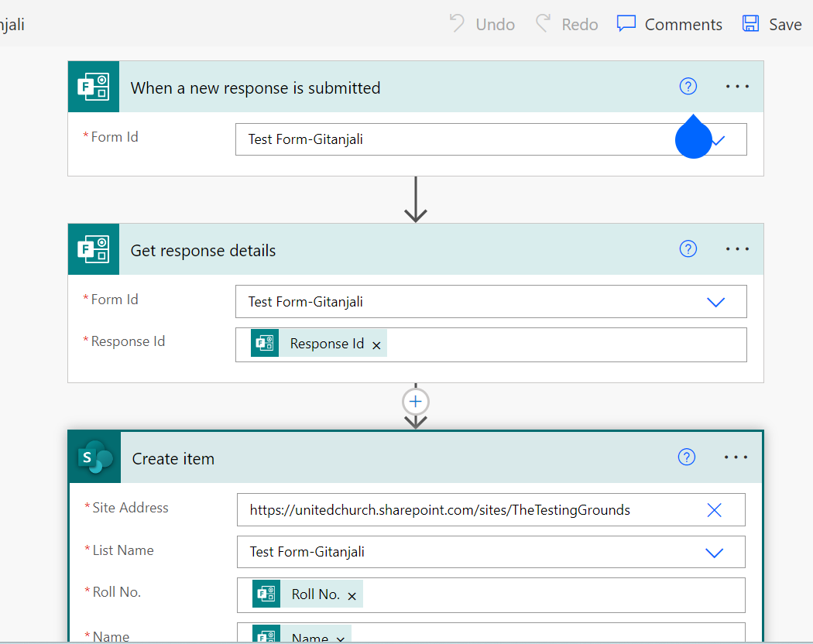The width and height of the screenshot is (813, 644).
Task: Expand the List Name dropdown
Action: (714, 553)
